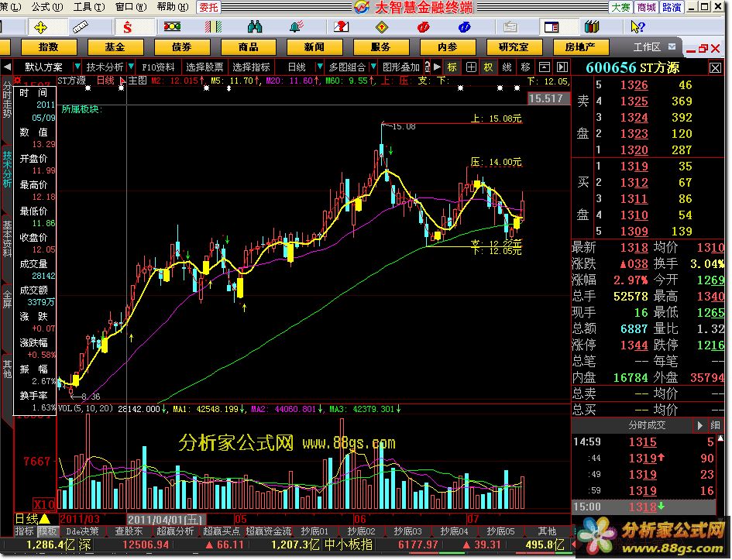
Task: Click the left arrow on the analysis toolbar
Action: tap(6, 67)
